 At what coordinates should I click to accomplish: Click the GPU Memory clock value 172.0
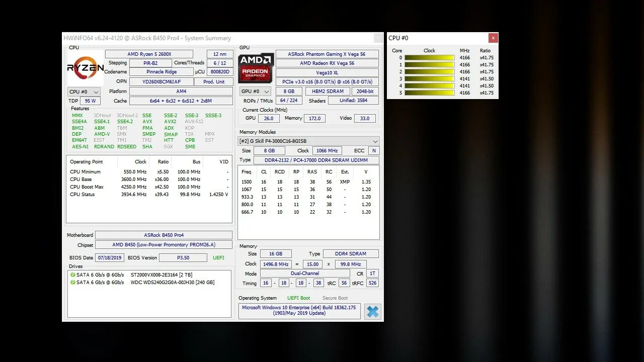click(x=314, y=118)
